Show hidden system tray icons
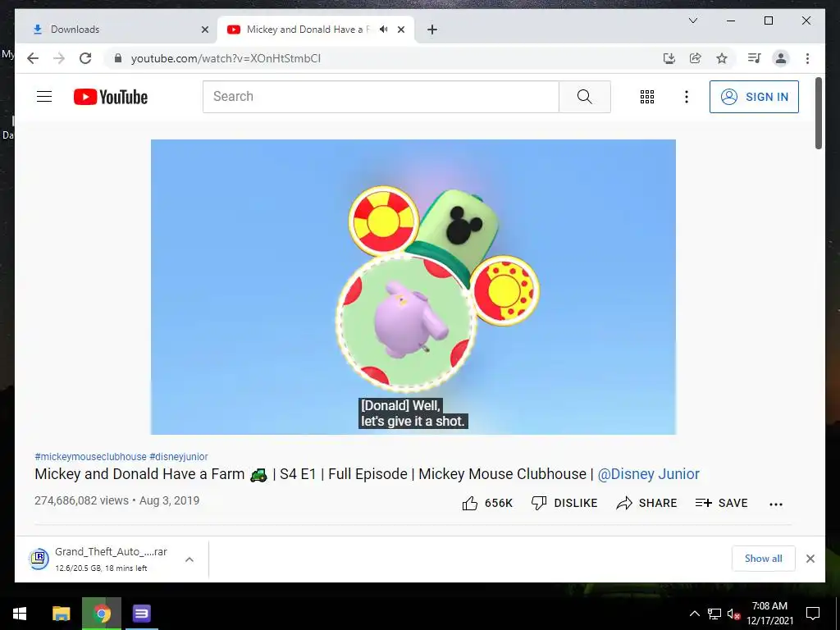The width and height of the screenshot is (840, 630). pos(694,614)
